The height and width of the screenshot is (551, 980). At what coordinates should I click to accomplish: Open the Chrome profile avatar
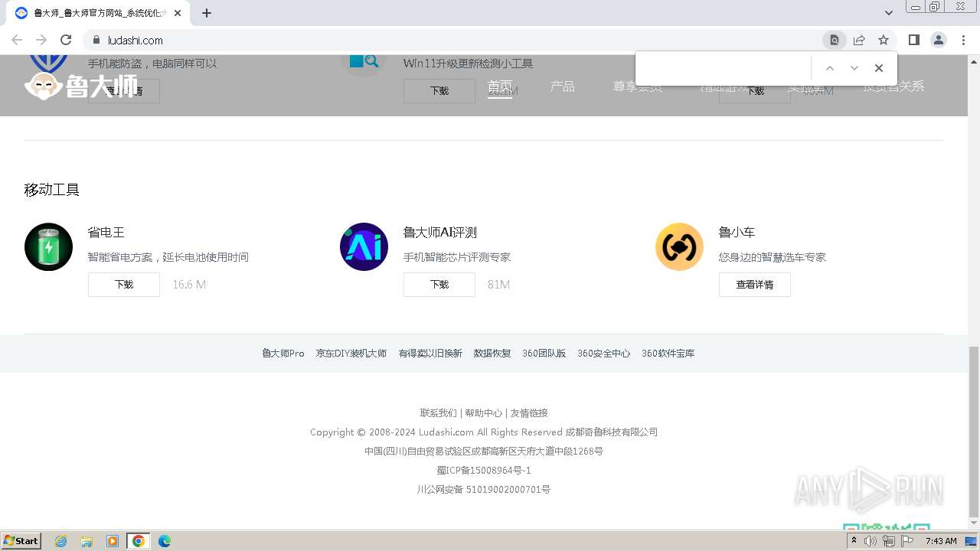point(938,40)
